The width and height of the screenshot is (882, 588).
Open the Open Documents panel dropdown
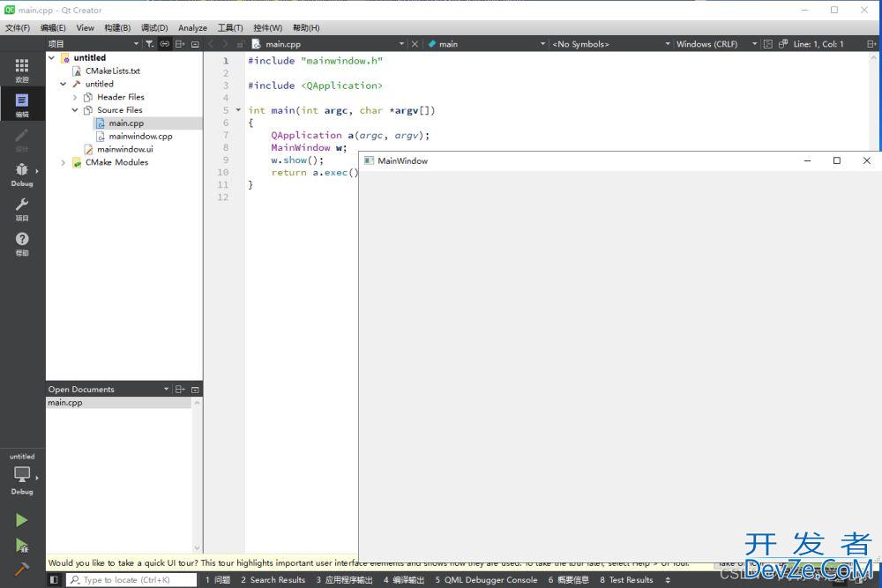pyautogui.click(x=166, y=389)
